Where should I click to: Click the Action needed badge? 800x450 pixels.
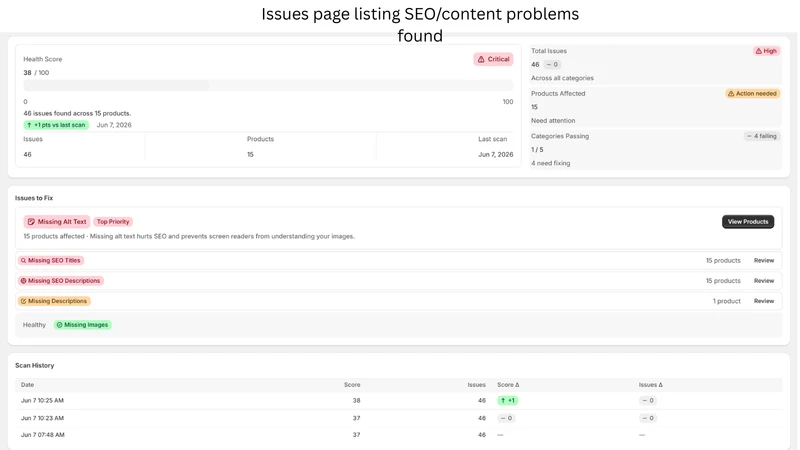753,94
